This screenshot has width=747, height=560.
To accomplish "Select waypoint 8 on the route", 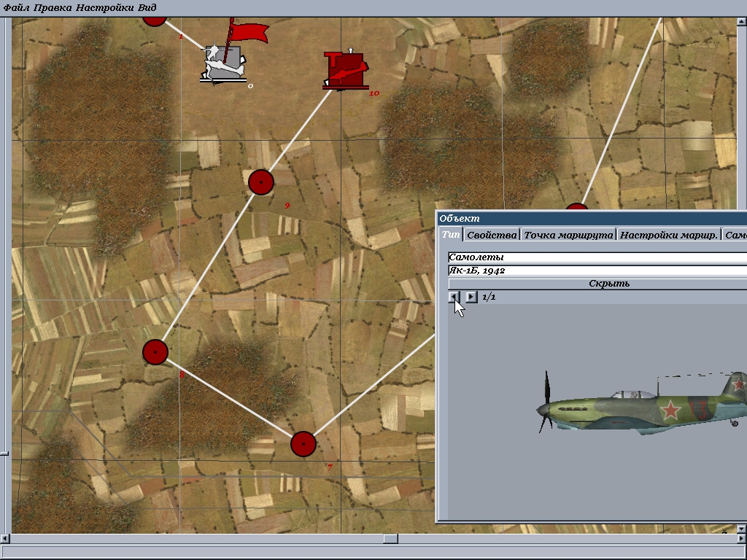I will click(155, 352).
